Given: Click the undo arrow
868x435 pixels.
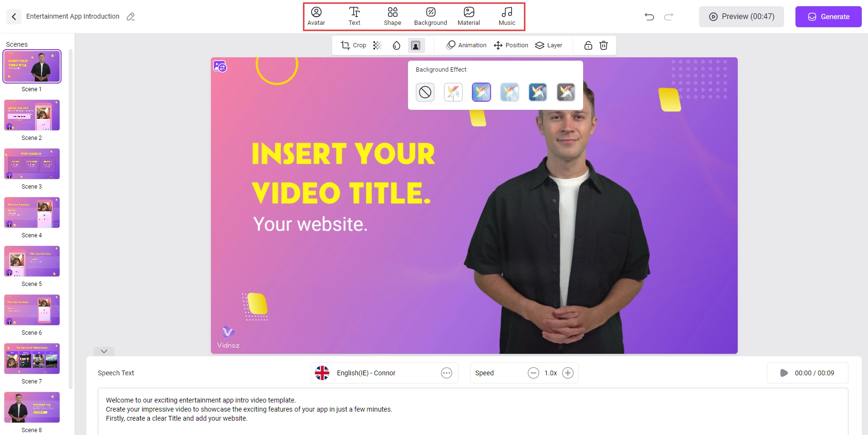Looking at the screenshot, I should [x=649, y=17].
